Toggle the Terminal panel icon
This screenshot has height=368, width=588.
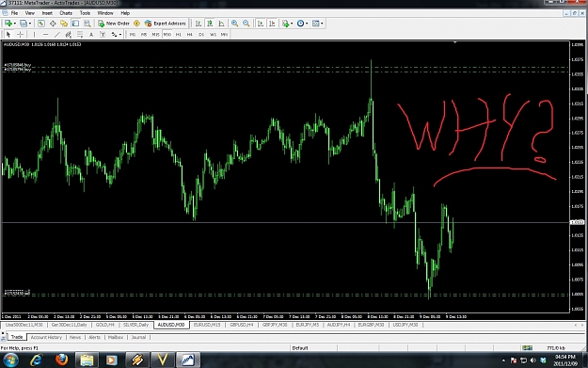76,24
